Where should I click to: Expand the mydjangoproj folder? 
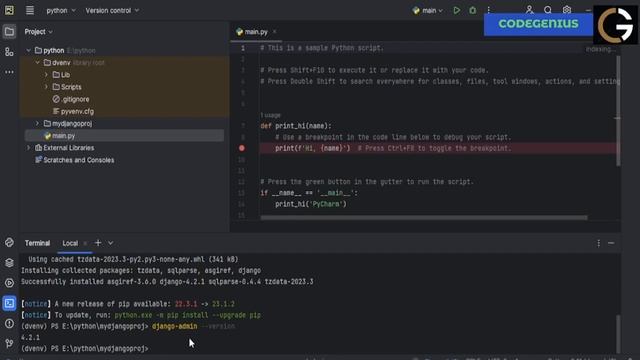37,123
